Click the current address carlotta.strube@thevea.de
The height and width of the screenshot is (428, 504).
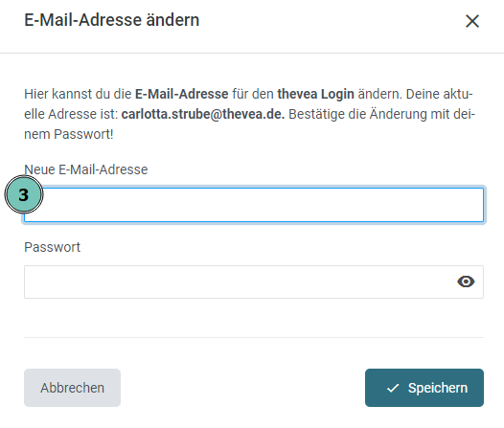[x=203, y=114]
